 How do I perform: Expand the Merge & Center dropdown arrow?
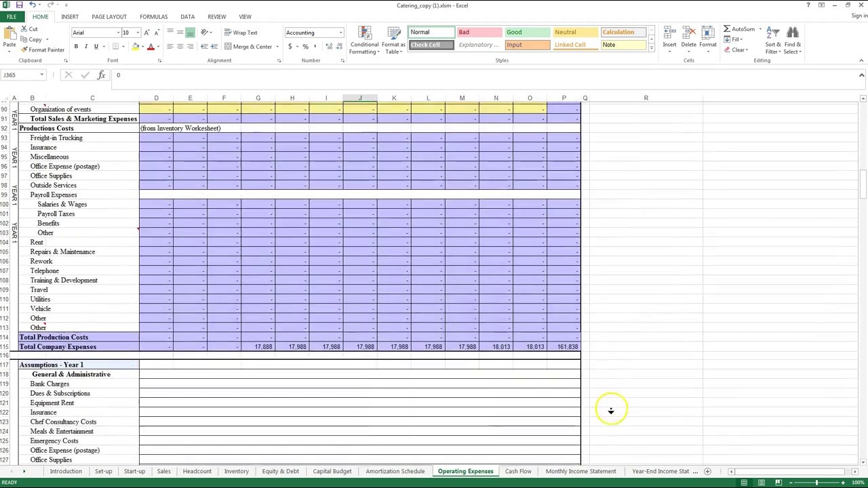pos(277,47)
